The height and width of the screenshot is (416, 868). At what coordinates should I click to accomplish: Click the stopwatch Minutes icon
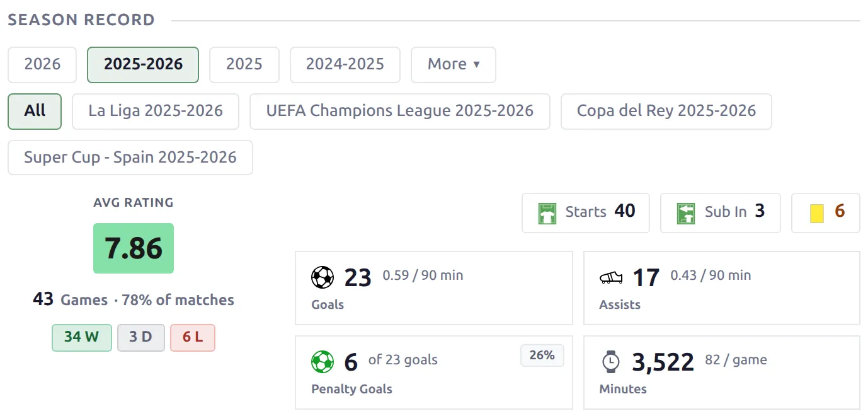(x=610, y=362)
